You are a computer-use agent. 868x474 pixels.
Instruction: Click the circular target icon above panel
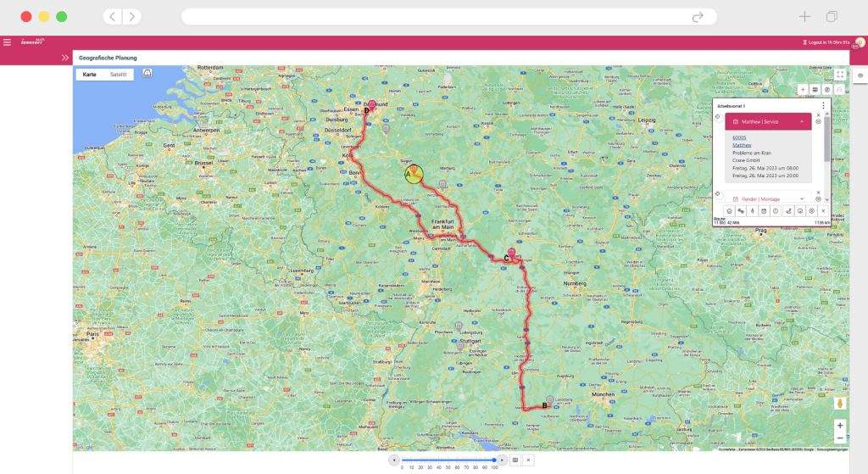(827, 90)
